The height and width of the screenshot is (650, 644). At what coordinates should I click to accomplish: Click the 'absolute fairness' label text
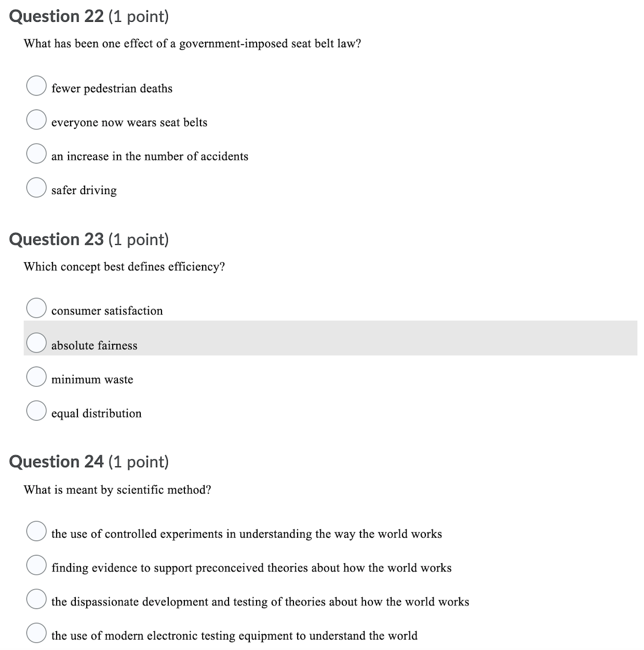coord(94,345)
